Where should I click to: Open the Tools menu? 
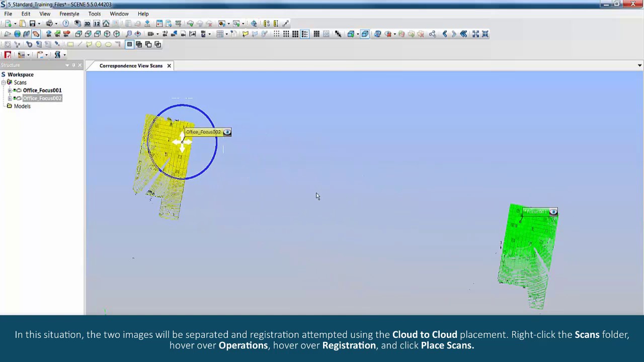[x=95, y=14]
